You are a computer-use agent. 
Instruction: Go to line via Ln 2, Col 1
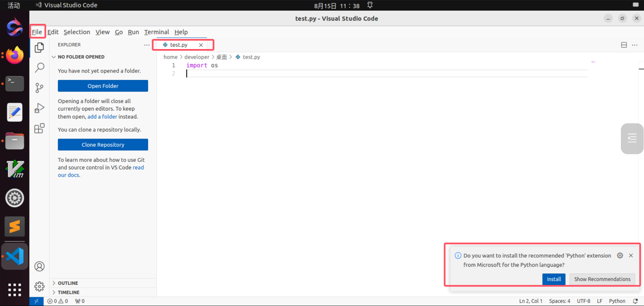pos(531,301)
